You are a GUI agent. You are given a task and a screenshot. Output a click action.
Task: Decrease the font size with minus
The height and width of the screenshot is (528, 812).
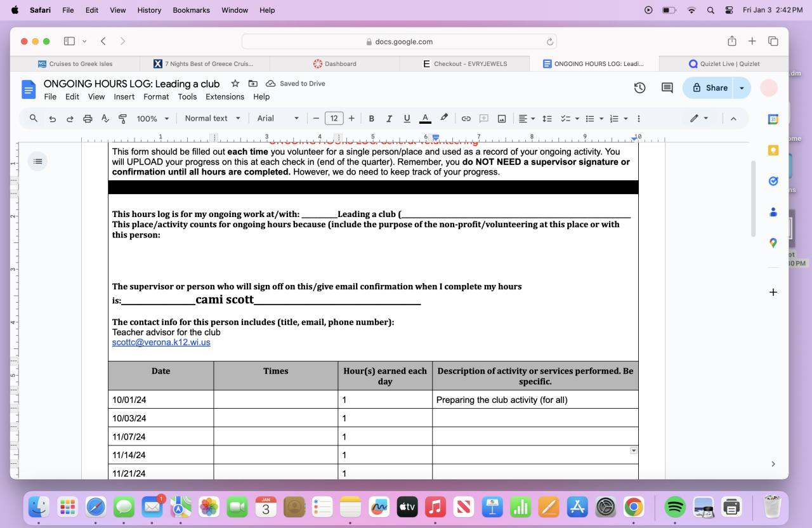(x=316, y=119)
